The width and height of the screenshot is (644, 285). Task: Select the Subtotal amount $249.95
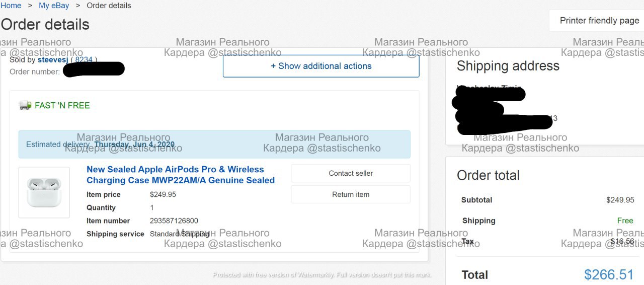(x=620, y=200)
